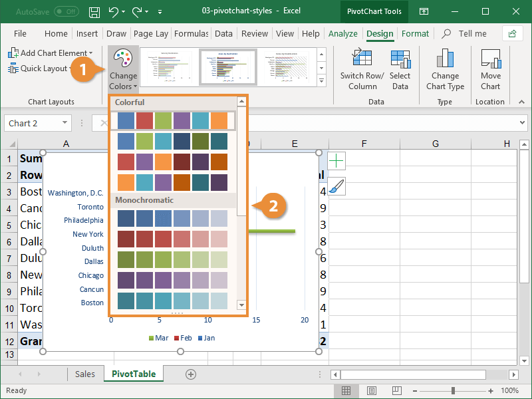Click the Redo arrow icon
Image resolution: width=532 pixels, height=399 pixels.
tap(137, 12)
